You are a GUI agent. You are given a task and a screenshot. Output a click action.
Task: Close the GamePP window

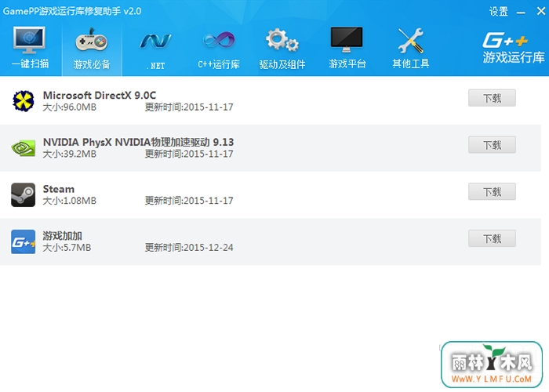click(541, 12)
